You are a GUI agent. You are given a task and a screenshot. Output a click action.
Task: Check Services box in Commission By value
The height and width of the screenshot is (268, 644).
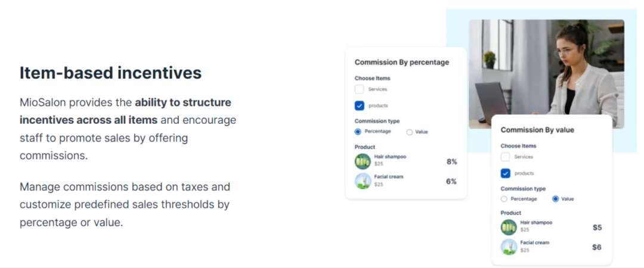[x=505, y=157]
